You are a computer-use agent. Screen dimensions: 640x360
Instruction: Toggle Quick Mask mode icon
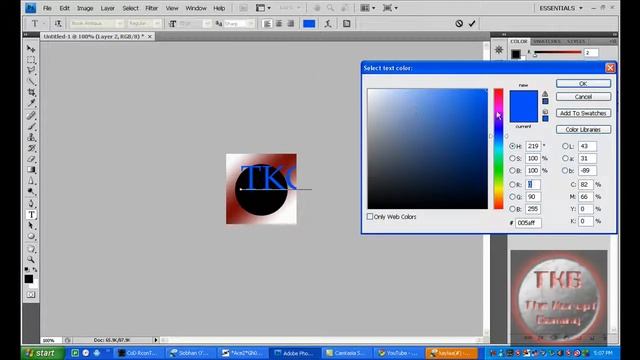[31, 294]
